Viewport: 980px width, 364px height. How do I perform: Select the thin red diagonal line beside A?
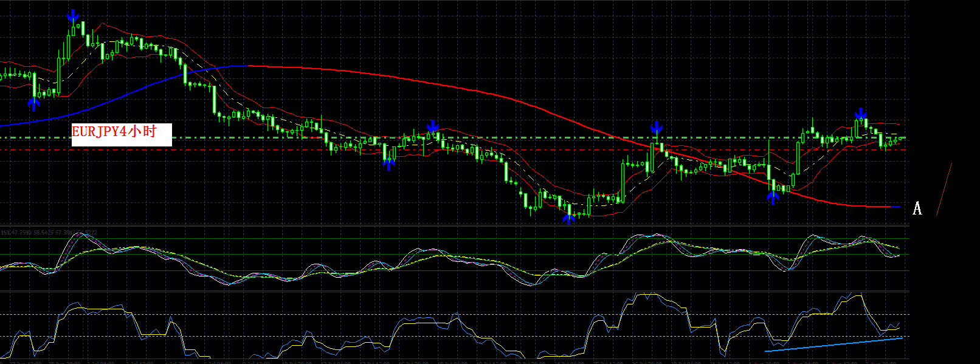(x=944, y=189)
